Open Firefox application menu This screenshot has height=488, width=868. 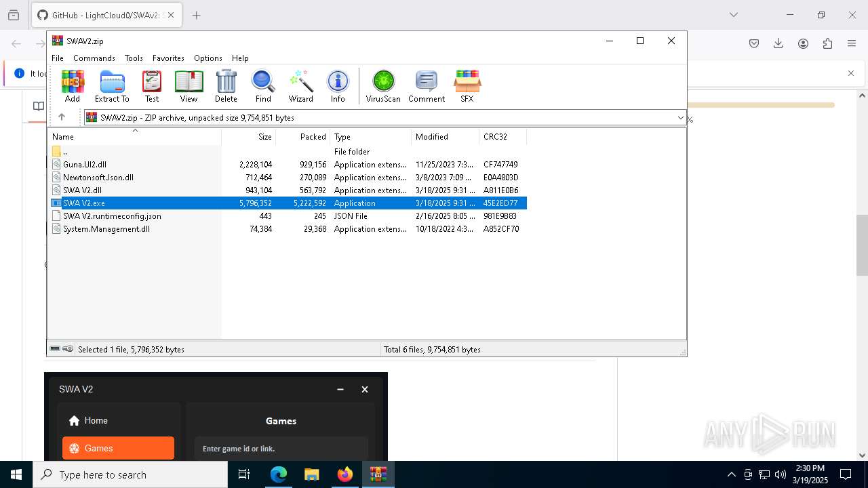click(x=852, y=43)
